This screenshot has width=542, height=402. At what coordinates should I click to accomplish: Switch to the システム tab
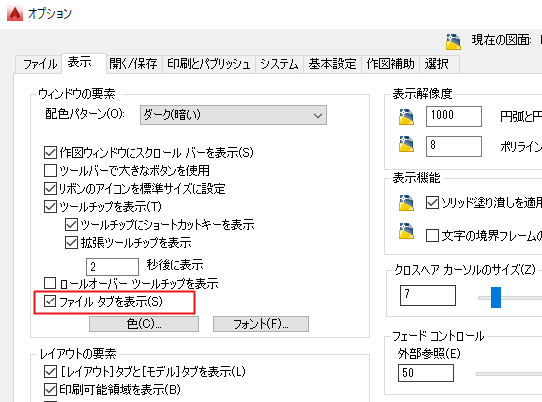(279, 64)
